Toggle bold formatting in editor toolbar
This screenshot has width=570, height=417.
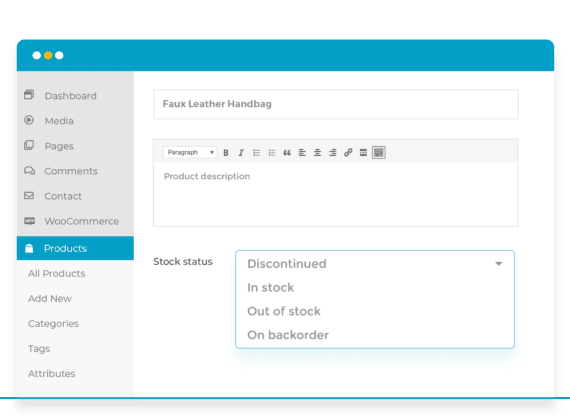pyautogui.click(x=226, y=153)
